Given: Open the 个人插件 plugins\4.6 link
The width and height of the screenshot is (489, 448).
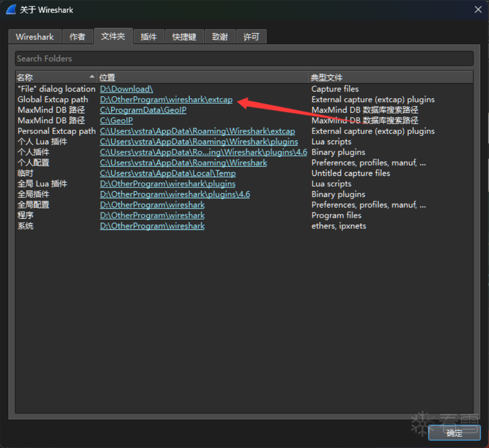Looking at the screenshot, I should (204, 152).
